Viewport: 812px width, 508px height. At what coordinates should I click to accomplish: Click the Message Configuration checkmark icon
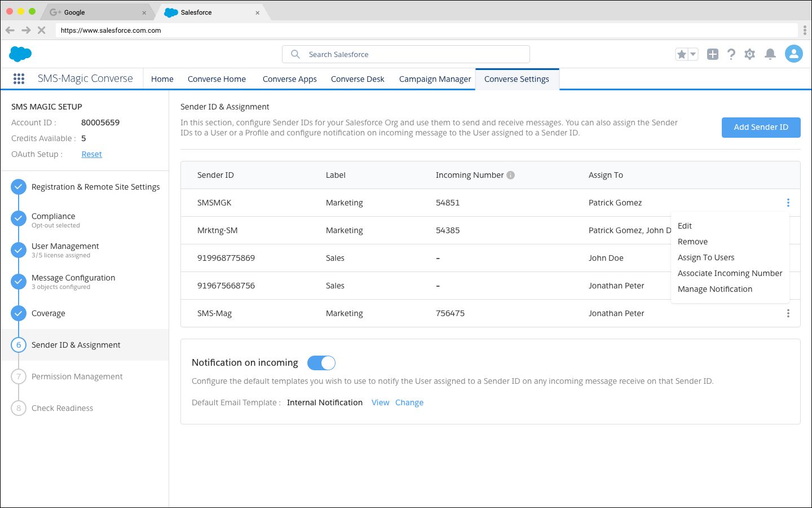click(x=19, y=282)
